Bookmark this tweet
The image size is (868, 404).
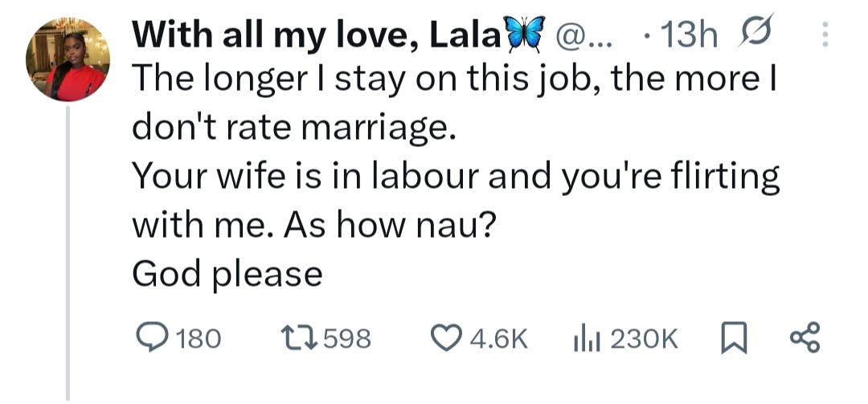[x=731, y=338]
